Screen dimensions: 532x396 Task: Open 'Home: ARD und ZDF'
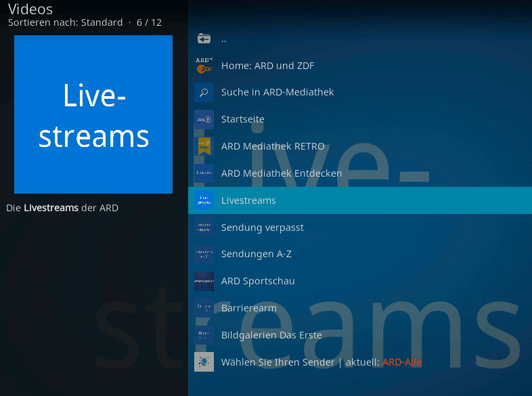click(360, 66)
